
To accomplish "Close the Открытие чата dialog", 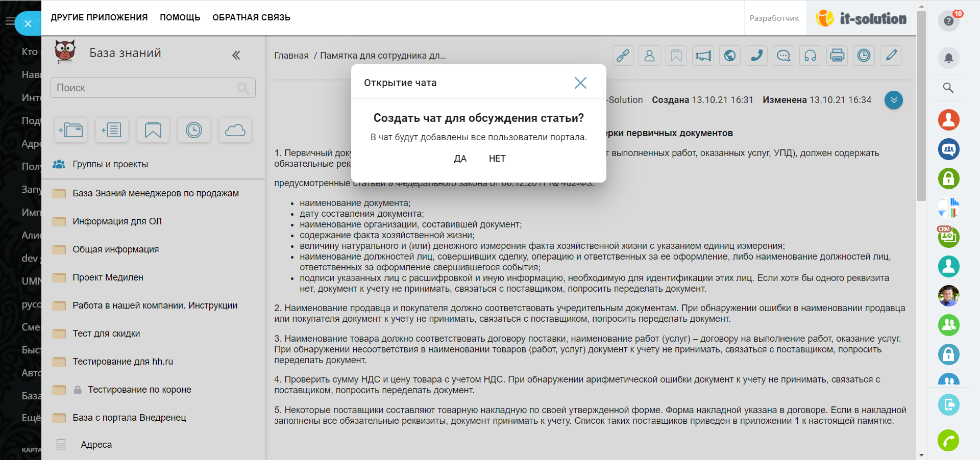I will [580, 83].
